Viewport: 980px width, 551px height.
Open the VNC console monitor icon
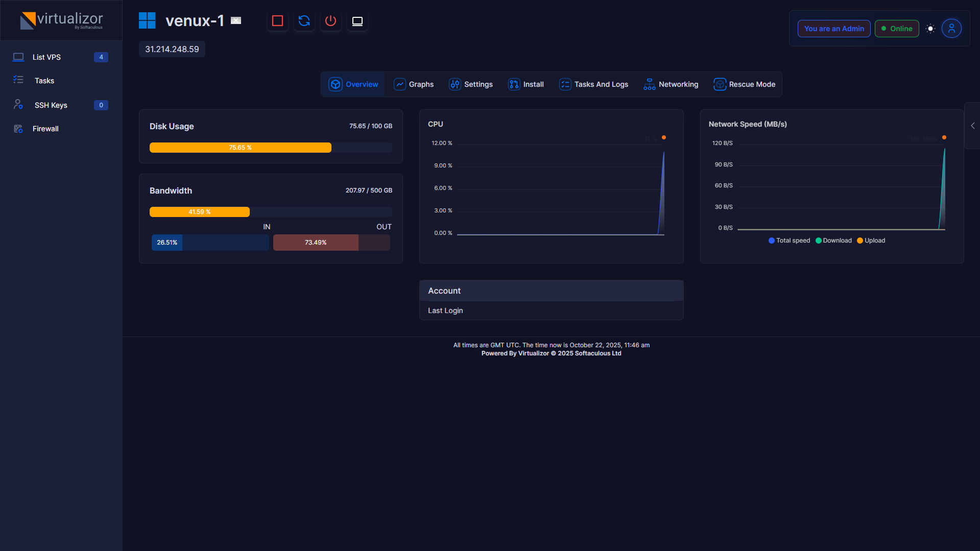pyautogui.click(x=357, y=21)
